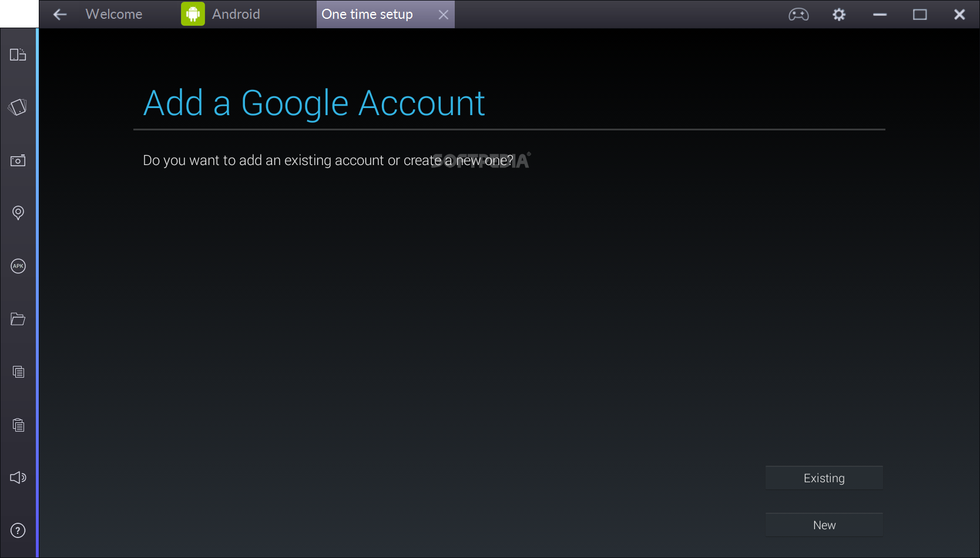This screenshot has width=980, height=558.
Task: Maximize the BlueStacks window
Action: coord(920,15)
